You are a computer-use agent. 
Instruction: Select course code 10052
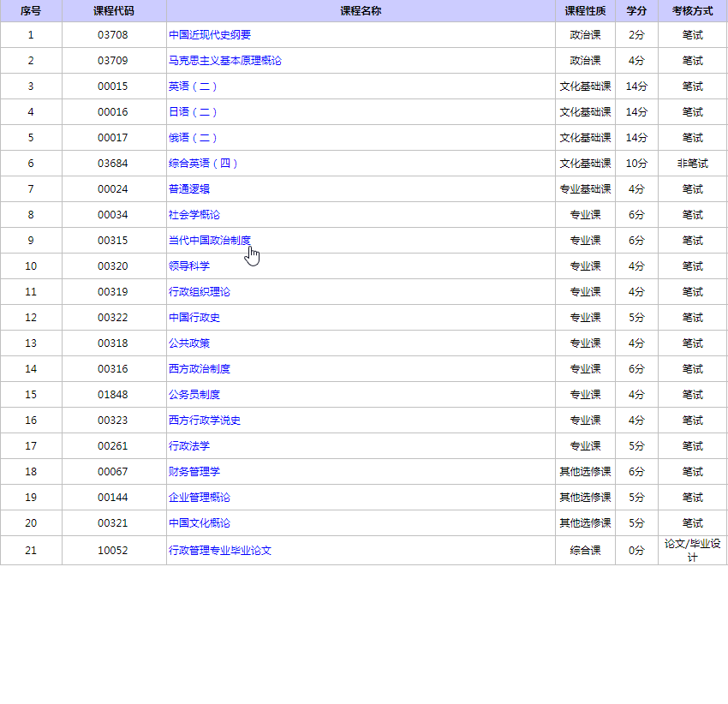pos(113,551)
